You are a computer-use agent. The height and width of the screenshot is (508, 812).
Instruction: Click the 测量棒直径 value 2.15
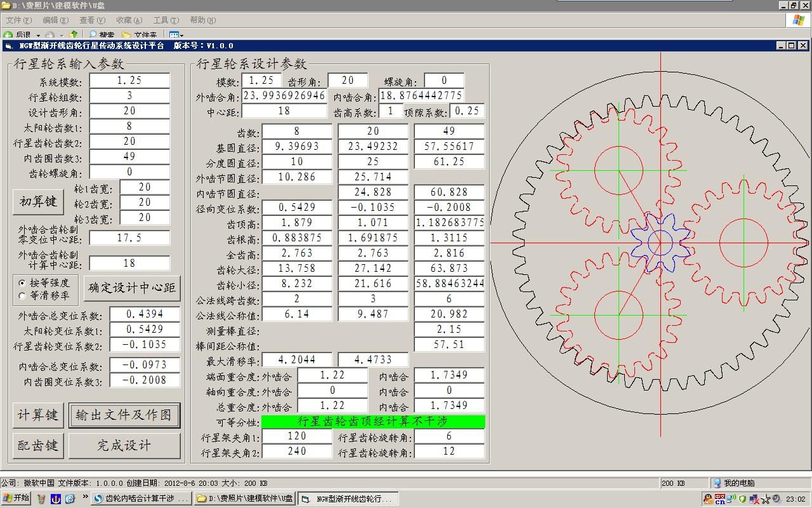(449, 330)
